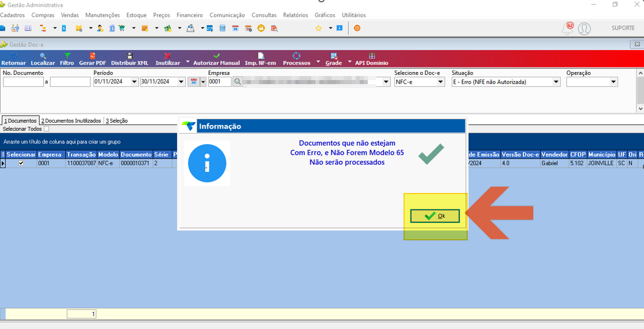Screen dimensions: 644x329
Task: Click the SUPORTE label
Action: coord(623,28)
